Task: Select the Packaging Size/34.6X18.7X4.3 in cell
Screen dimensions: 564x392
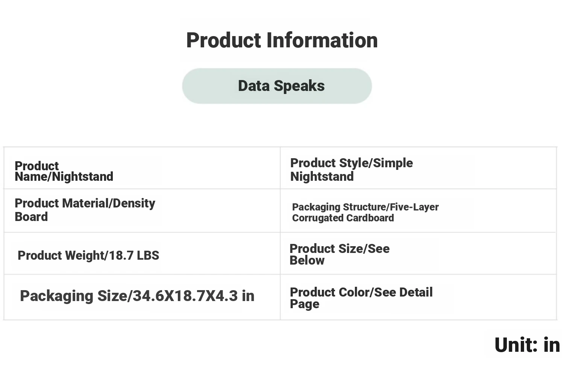Action: pyautogui.click(x=142, y=297)
